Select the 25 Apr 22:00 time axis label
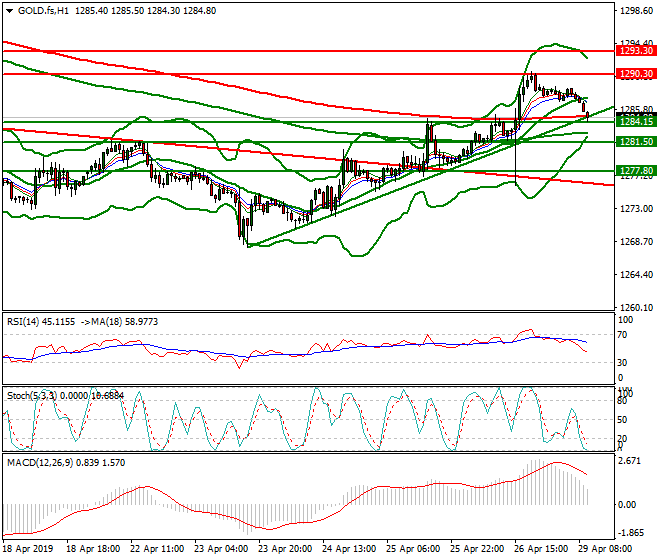The image size is (660, 560). tap(477, 549)
